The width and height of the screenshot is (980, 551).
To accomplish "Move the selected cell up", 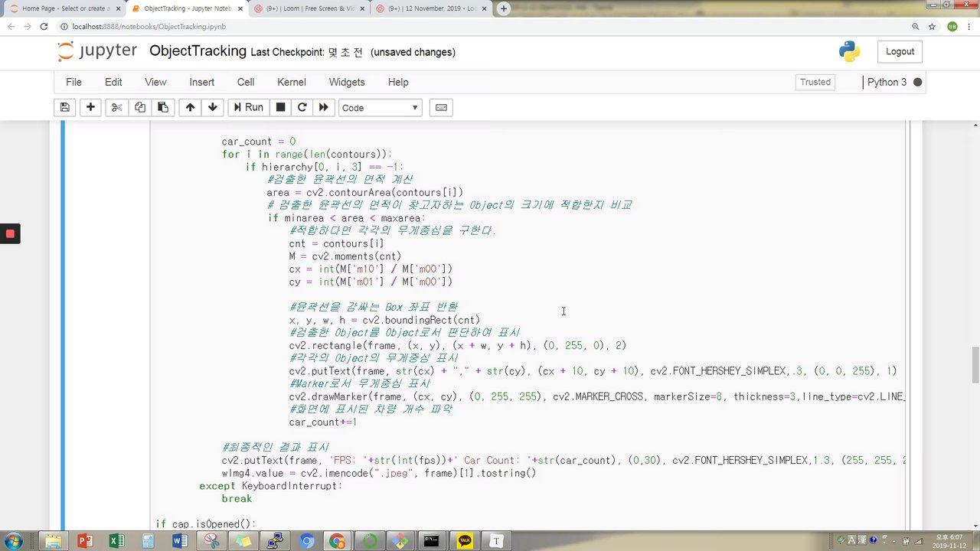I will 190,108.
